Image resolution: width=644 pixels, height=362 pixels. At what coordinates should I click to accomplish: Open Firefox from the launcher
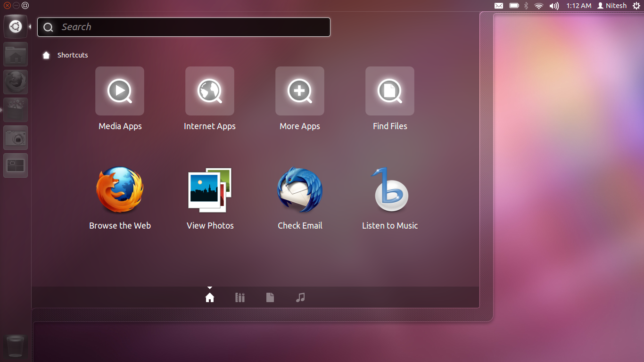pyautogui.click(x=16, y=82)
